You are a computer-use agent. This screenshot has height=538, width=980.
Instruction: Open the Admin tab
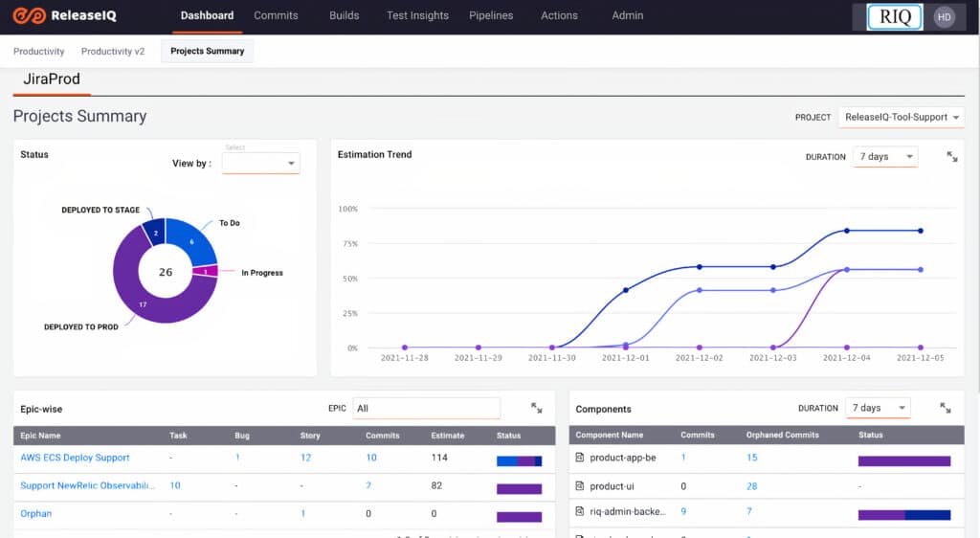[x=628, y=15]
